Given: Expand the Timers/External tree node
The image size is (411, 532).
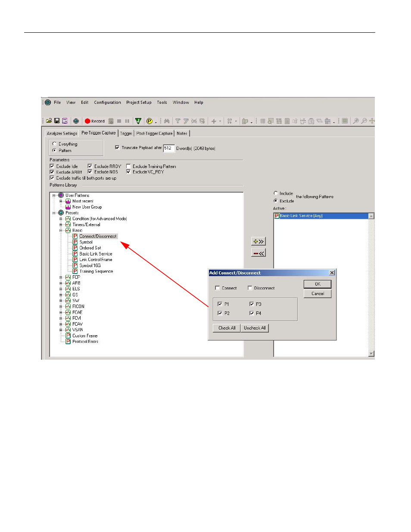Looking at the screenshot, I should (x=61, y=224).
